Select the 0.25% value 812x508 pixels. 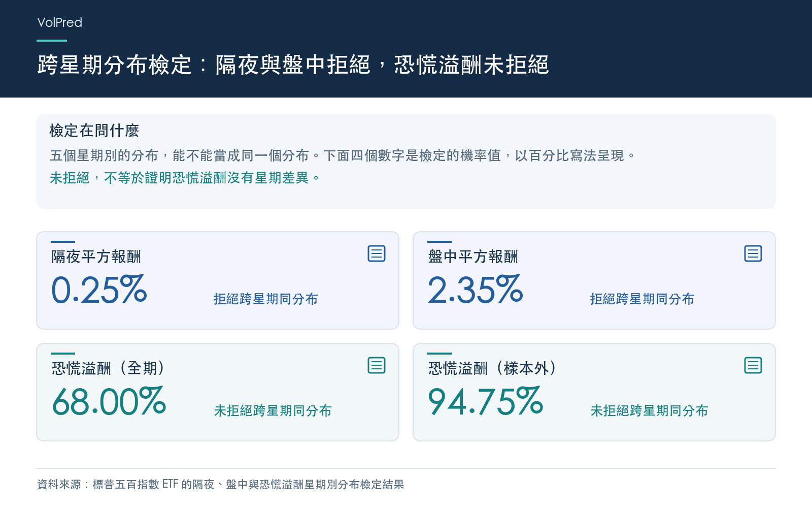pyautogui.click(x=99, y=290)
